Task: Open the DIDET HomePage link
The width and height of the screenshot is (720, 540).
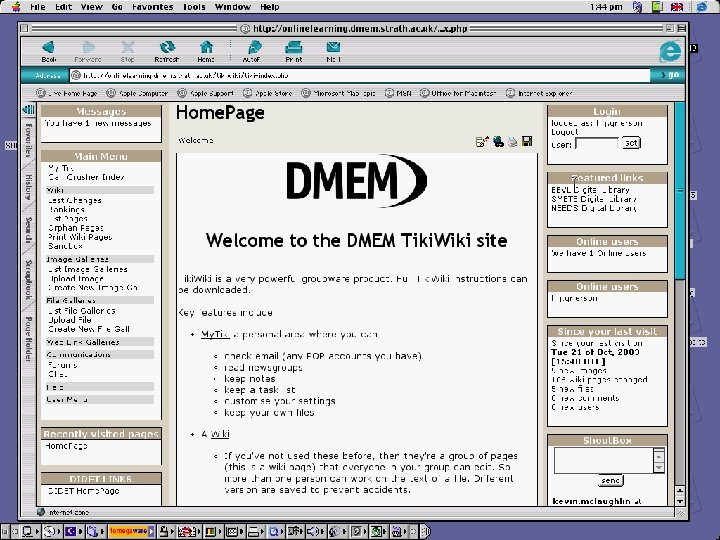Action: click(84, 490)
